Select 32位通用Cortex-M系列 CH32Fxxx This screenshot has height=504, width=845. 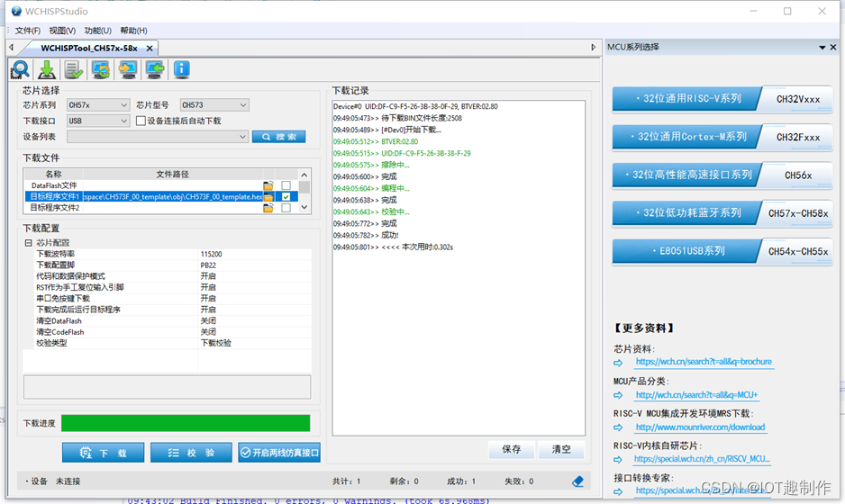[x=722, y=138]
